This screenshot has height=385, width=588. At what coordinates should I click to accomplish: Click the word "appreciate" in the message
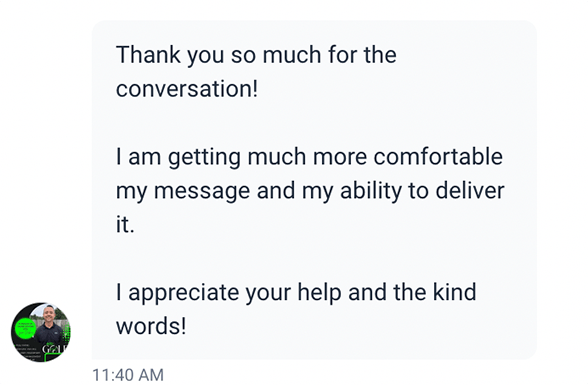click(183, 293)
